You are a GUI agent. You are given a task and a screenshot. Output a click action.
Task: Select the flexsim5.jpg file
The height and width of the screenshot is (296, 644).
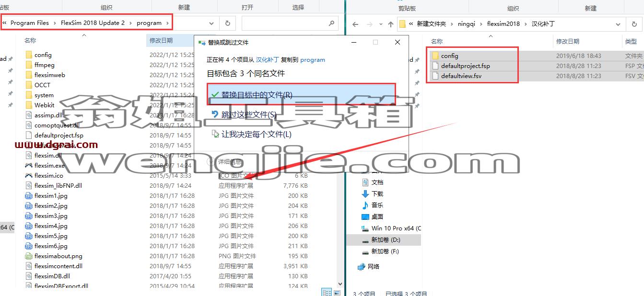click(x=51, y=236)
